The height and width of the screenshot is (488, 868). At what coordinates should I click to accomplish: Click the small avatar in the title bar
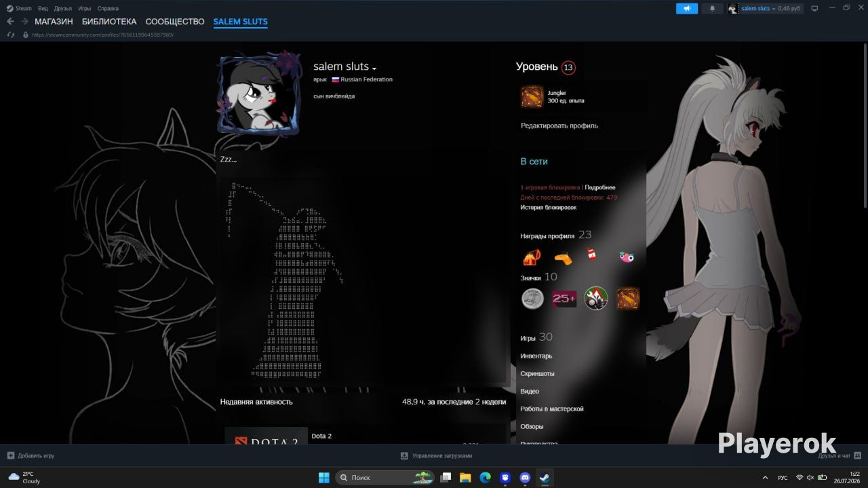[x=733, y=8]
